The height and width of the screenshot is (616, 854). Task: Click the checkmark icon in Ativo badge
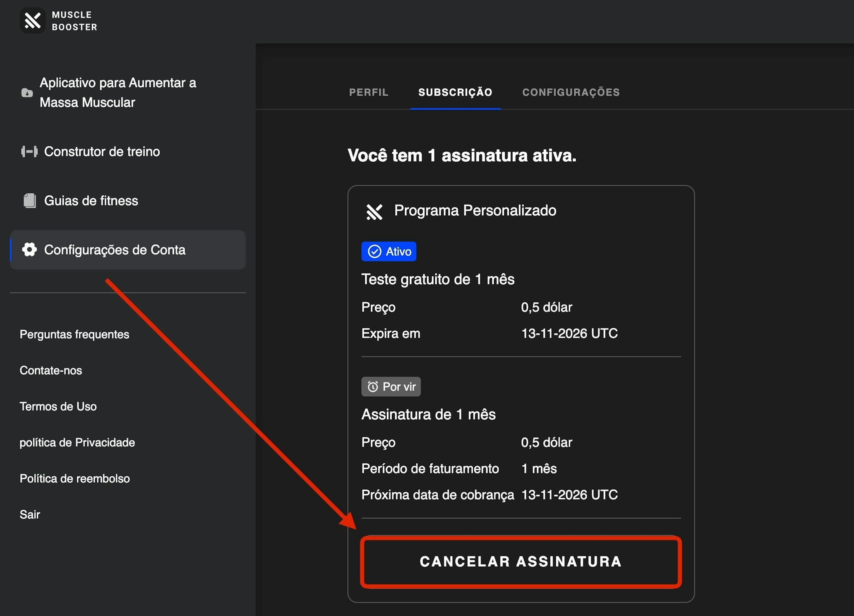(374, 251)
